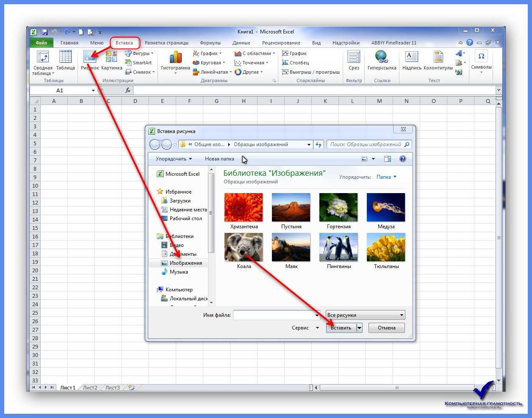Click Новая папка to create a folder
Viewport: 532px width, 418px height.
click(219, 159)
